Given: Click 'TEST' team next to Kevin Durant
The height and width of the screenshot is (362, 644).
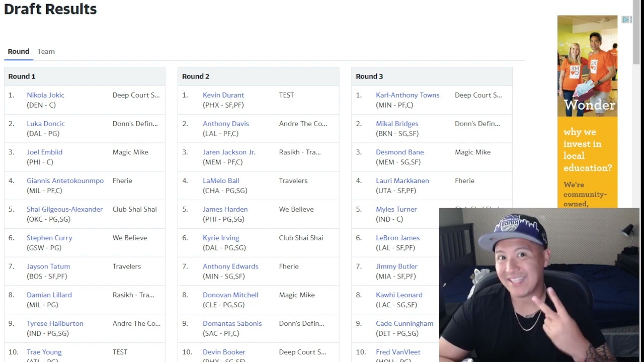Looking at the screenshot, I should (x=286, y=95).
